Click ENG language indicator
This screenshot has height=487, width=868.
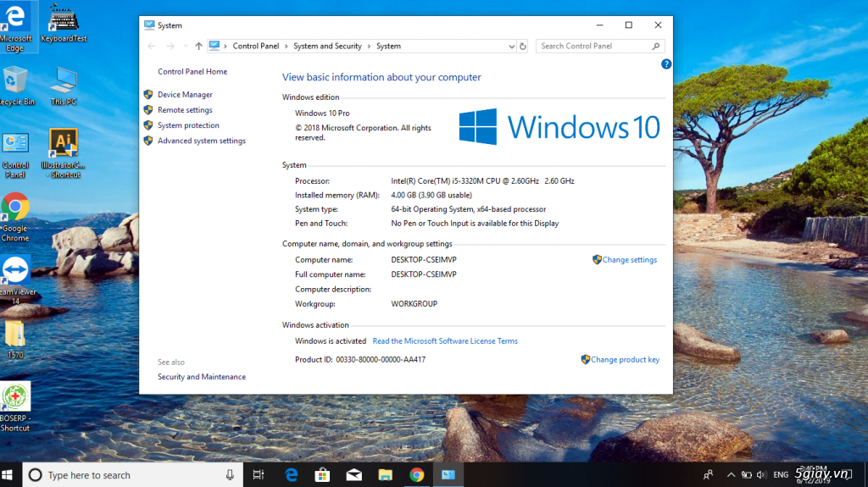tap(781, 475)
